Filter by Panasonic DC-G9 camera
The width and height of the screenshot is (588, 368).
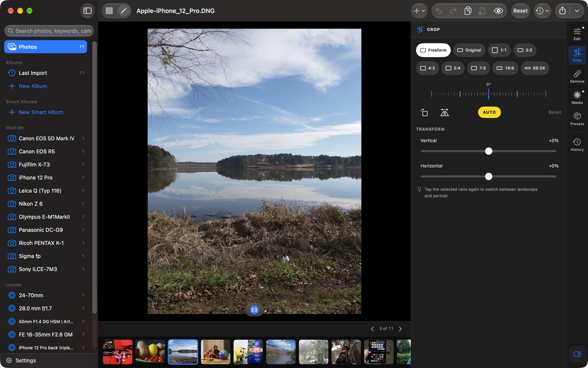pos(46,230)
